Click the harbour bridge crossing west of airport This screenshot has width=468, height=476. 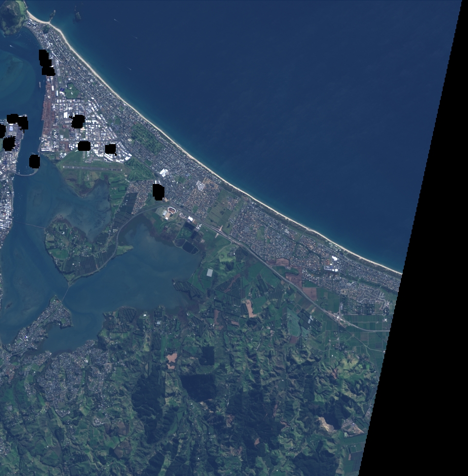[24, 173]
